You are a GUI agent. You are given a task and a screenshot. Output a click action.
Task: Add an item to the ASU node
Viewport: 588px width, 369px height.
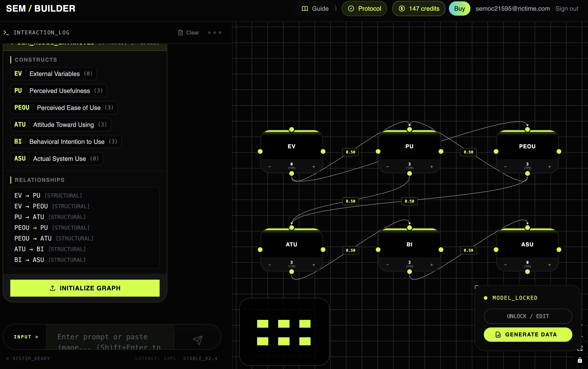click(x=549, y=265)
